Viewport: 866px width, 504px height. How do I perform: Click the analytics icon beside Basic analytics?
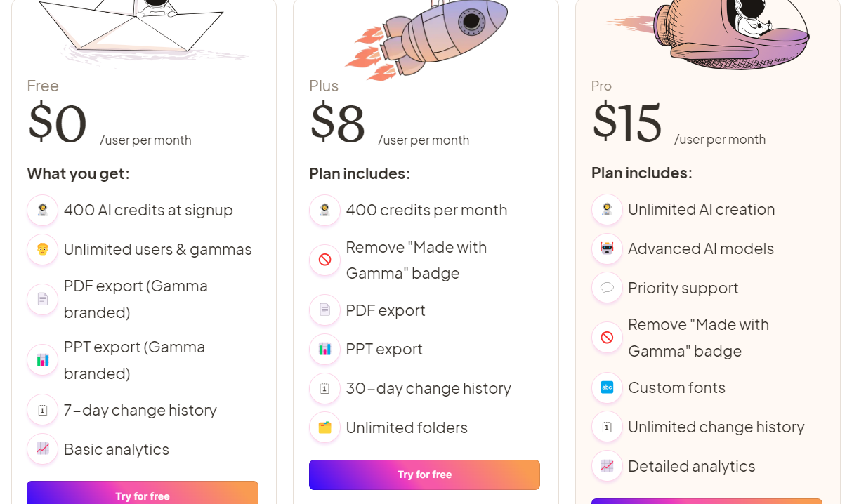coord(43,449)
